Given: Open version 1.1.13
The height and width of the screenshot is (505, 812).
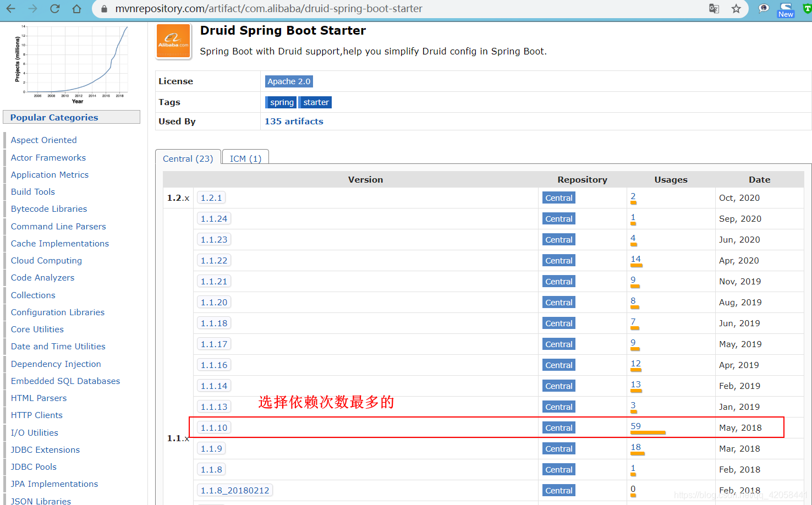Looking at the screenshot, I should coord(214,407).
